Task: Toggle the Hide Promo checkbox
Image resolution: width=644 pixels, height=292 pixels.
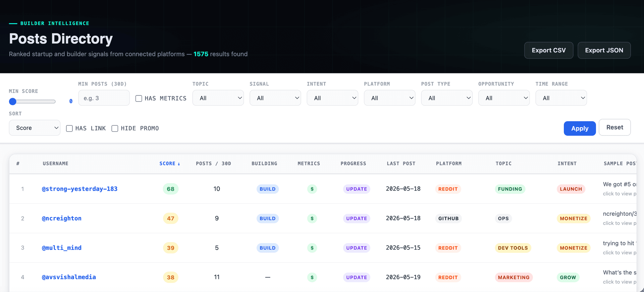Action: point(115,128)
